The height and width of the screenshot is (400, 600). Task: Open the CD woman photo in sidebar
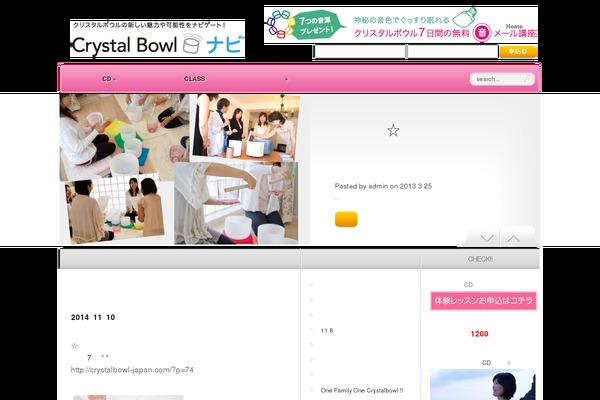(482, 385)
